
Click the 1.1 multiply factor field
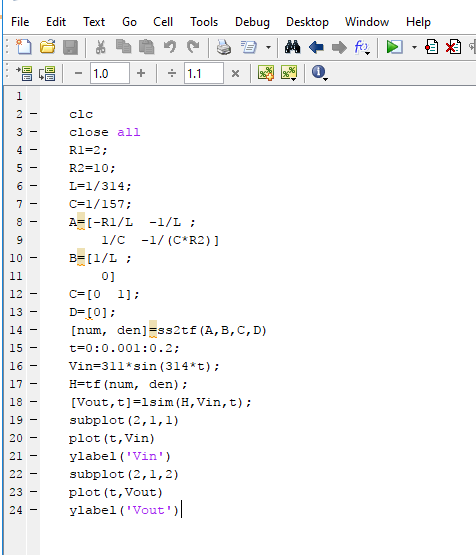click(203, 73)
